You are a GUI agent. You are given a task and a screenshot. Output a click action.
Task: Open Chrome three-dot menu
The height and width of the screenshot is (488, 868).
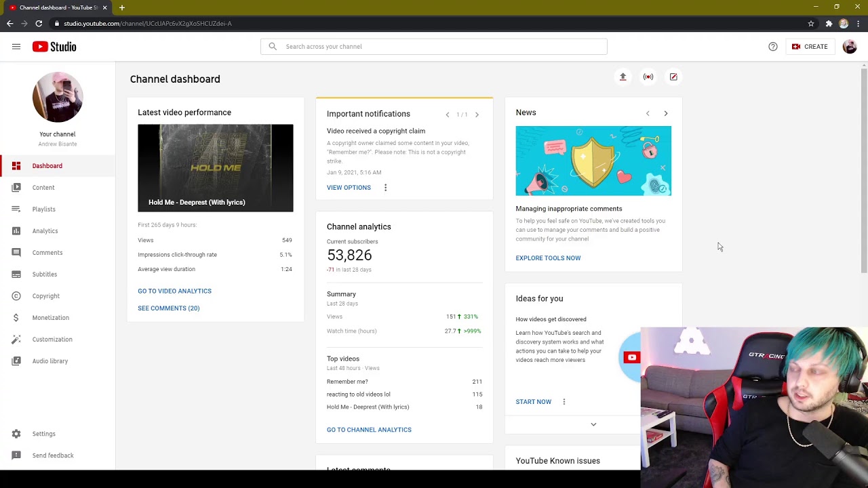coord(859,24)
